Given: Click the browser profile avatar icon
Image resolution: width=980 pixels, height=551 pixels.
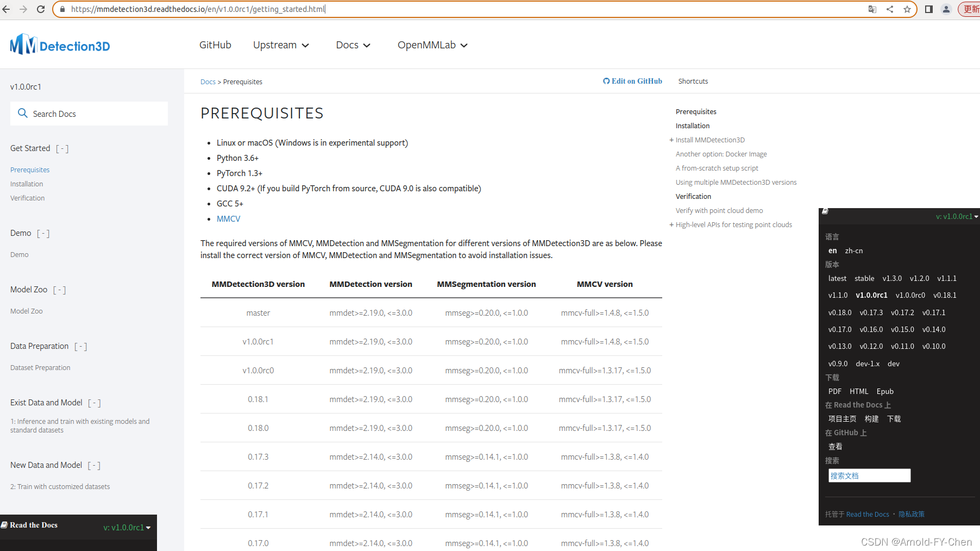Looking at the screenshot, I should coord(946,9).
